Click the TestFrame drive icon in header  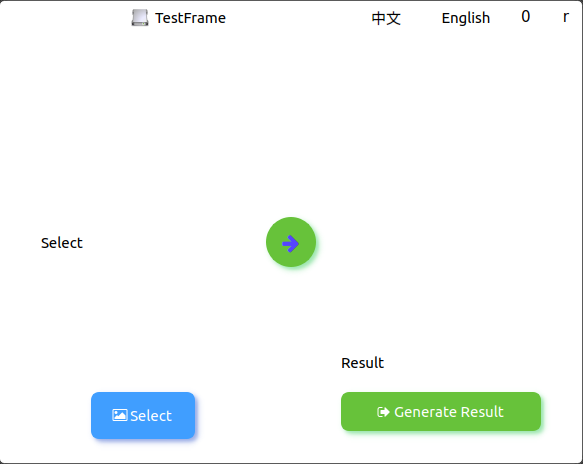click(140, 17)
